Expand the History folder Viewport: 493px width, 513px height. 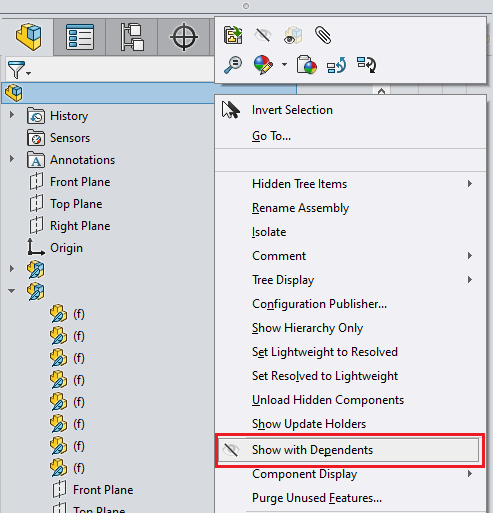12,115
